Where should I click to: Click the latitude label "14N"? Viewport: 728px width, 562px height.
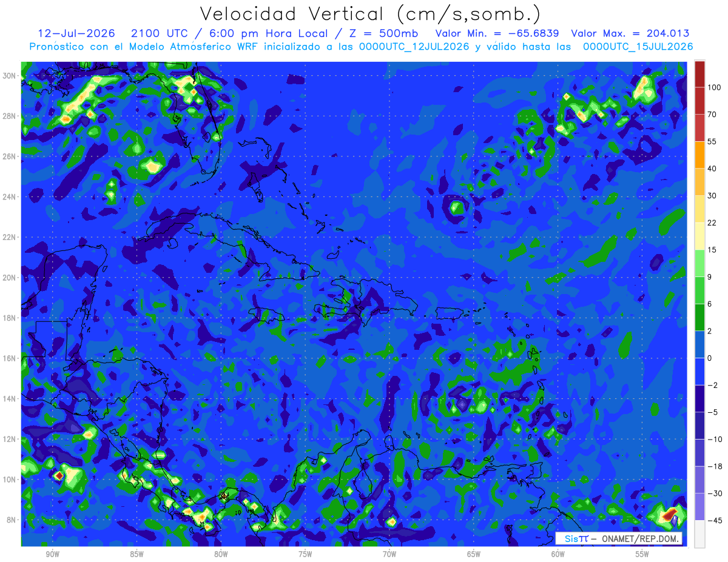[x=8, y=399]
